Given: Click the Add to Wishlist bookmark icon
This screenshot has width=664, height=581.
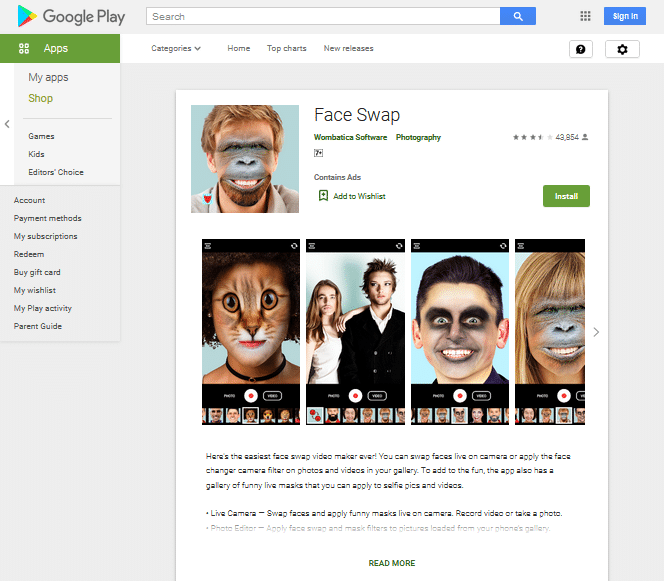Looking at the screenshot, I should (323, 196).
